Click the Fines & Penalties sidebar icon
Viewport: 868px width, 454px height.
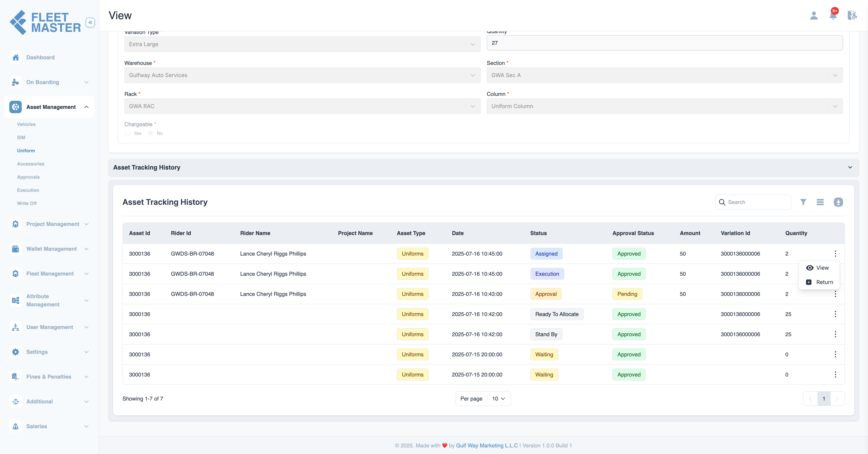[16, 376]
